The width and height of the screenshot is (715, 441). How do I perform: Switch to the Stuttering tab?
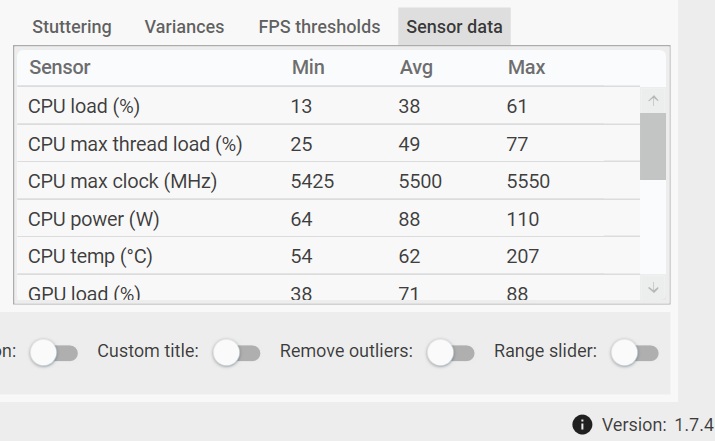72,27
